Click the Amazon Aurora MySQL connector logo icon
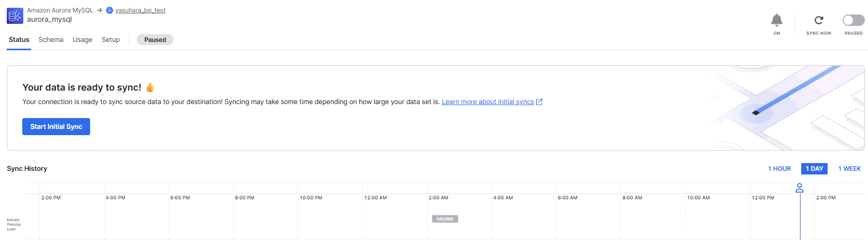The height and width of the screenshot is (248, 868). click(15, 16)
